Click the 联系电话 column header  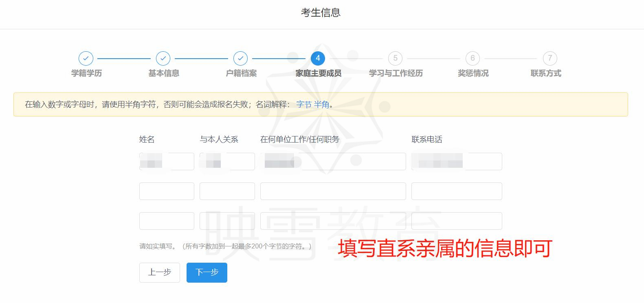point(427,139)
